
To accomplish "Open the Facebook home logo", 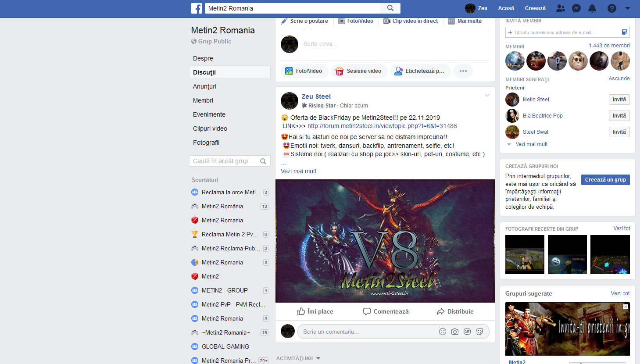I will (x=197, y=8).
